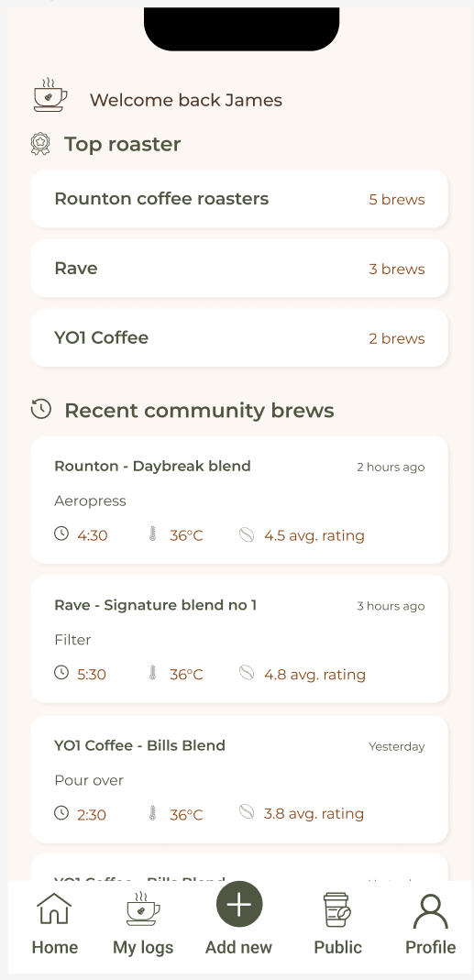This screenshot has width=474, height=980.
Task: Tap the coffee bean icon on Signature blend card
Action: (x=247, y=673)
